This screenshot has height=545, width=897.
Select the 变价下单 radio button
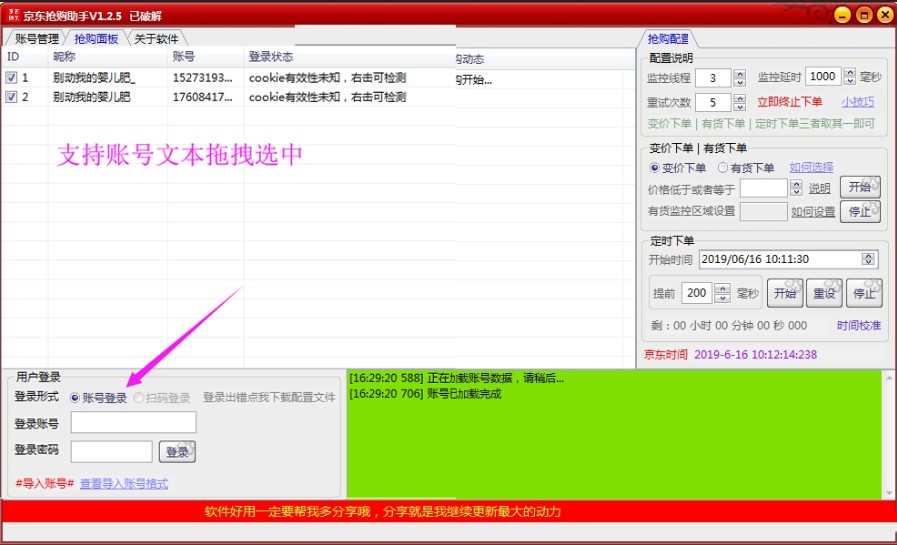coord(654,168)
